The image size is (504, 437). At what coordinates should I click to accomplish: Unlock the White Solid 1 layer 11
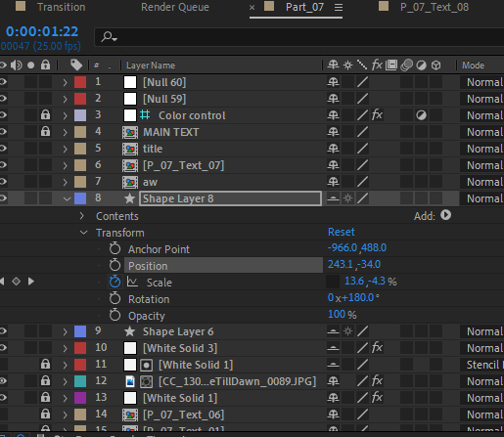[x=45, y=364]
